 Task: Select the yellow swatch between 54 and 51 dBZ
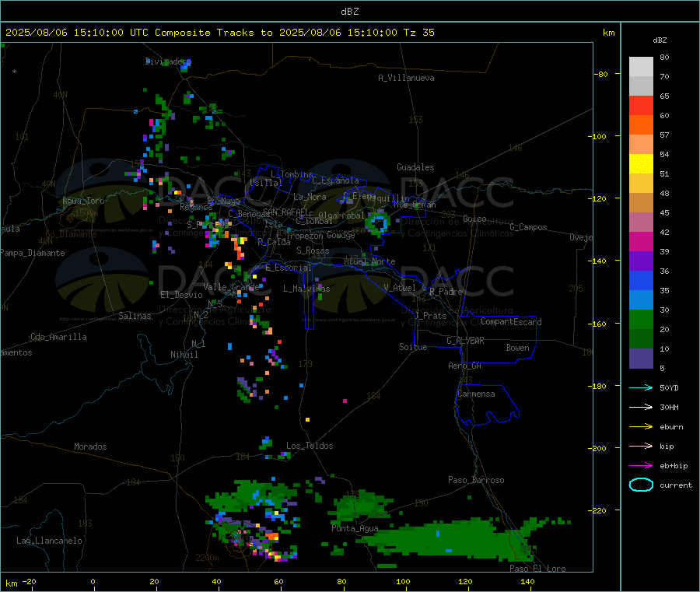click(641, 164)
